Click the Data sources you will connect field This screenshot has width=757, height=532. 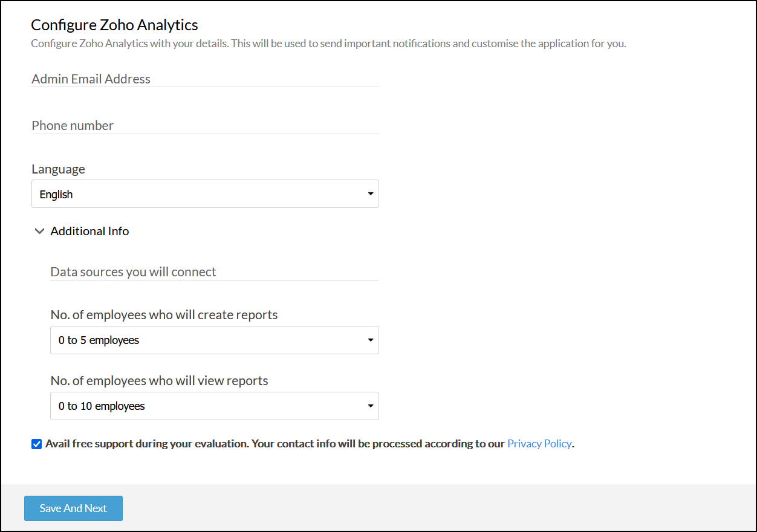point(215,272)
